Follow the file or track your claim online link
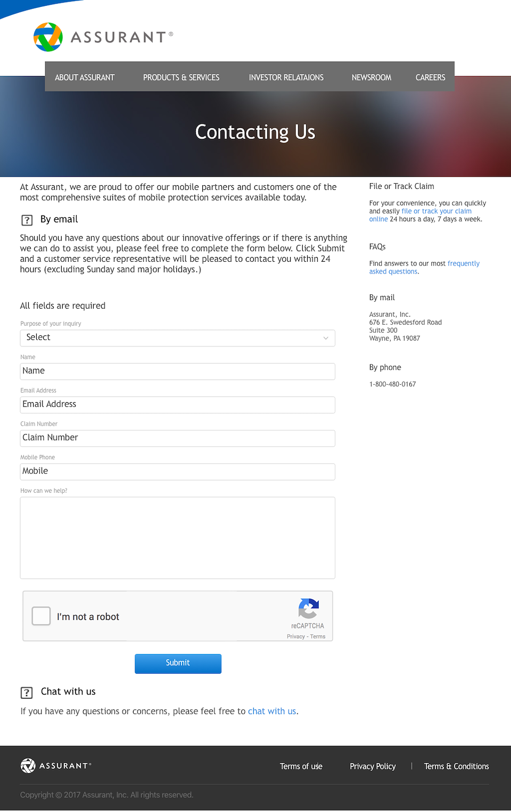 (x=421, y=215)
